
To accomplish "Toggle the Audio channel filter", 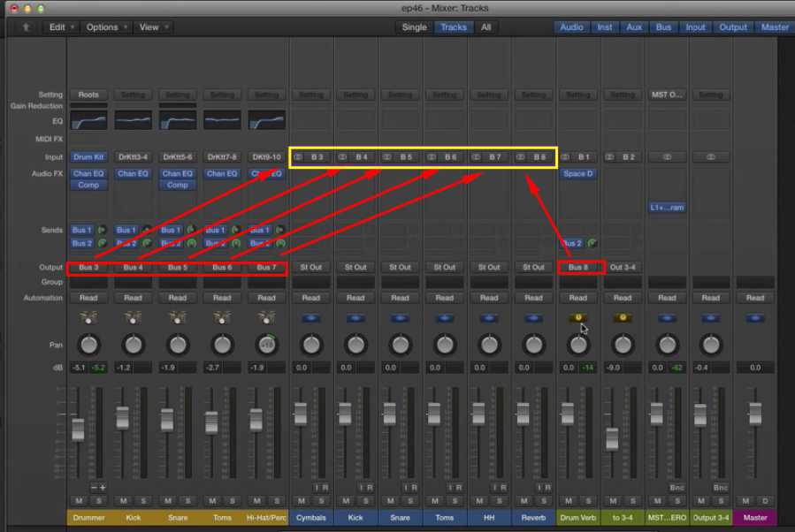I will [571, 27].
